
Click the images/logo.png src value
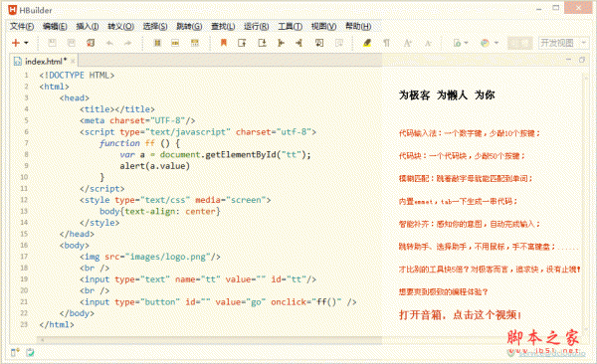point(168,257)
